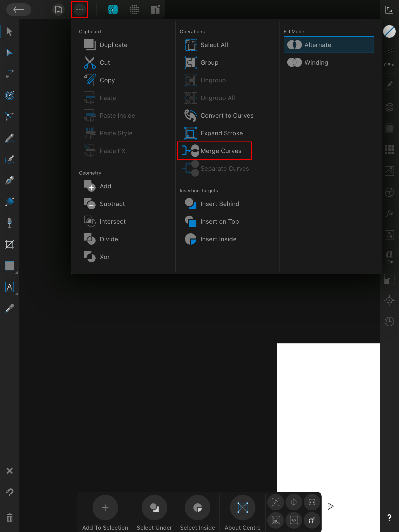The height and width of the screenshot is (532, 399).
Task: Choose Winding fill mode
Action: [x=329, y=62]
